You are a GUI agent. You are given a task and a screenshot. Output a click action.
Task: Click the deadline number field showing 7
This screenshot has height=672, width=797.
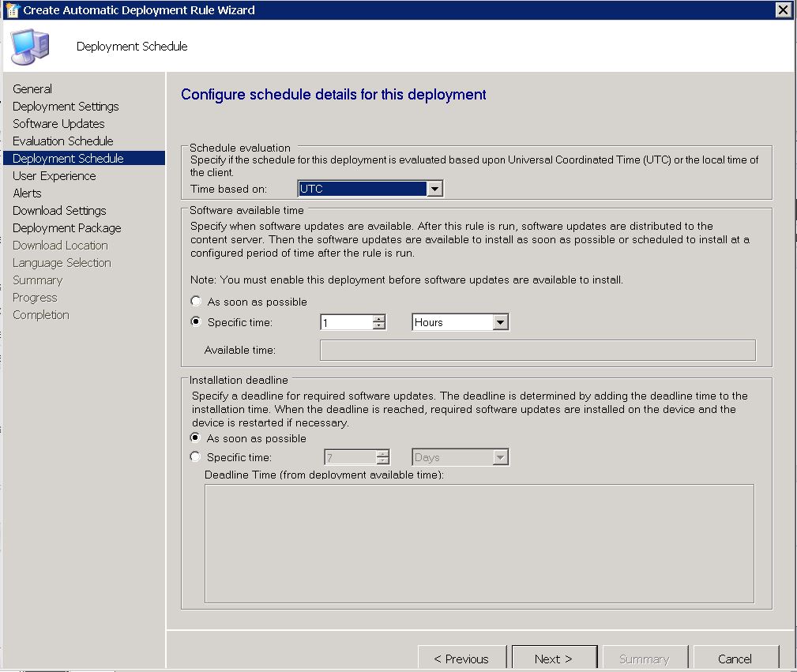coord(351,457)
